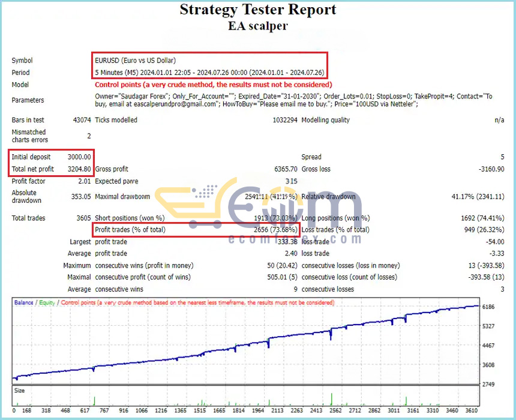Click the Gross loss -3160.90 figure
This screenshot has height=420, width=516.
[491, 169]
